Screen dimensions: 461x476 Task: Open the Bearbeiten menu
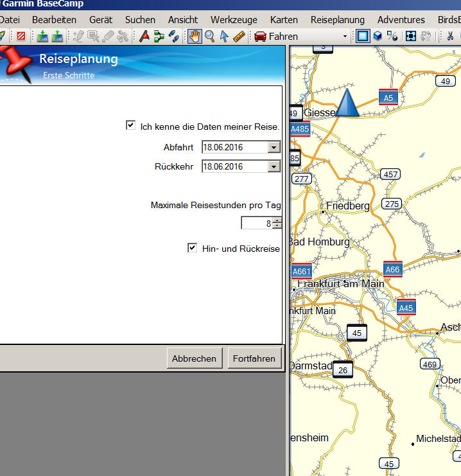pos(54,20)
